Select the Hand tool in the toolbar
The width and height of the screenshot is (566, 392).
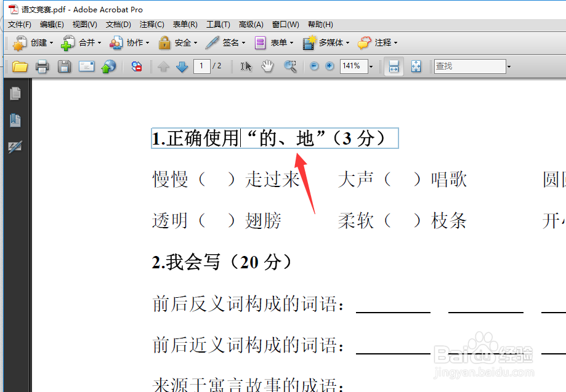[267, 65]
